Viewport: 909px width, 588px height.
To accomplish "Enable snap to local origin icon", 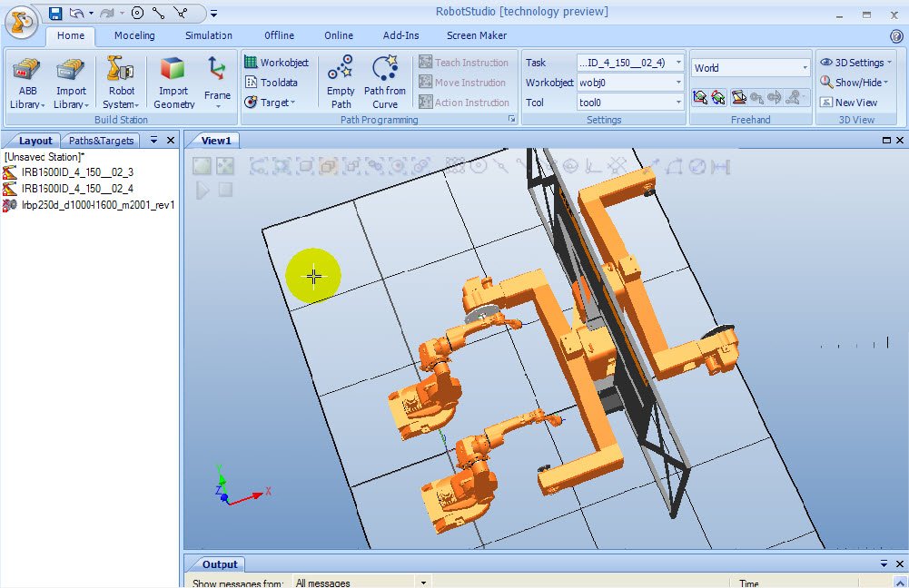I will click(592, 166).
